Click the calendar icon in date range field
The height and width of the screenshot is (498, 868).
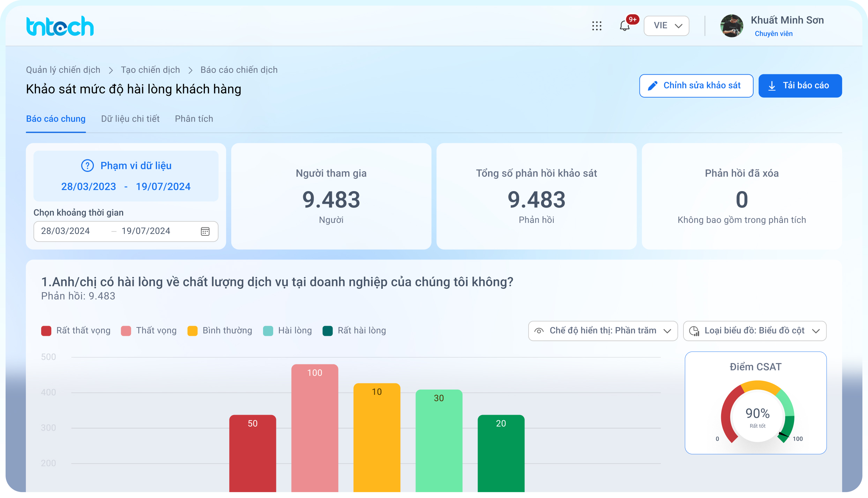[205, 231]
